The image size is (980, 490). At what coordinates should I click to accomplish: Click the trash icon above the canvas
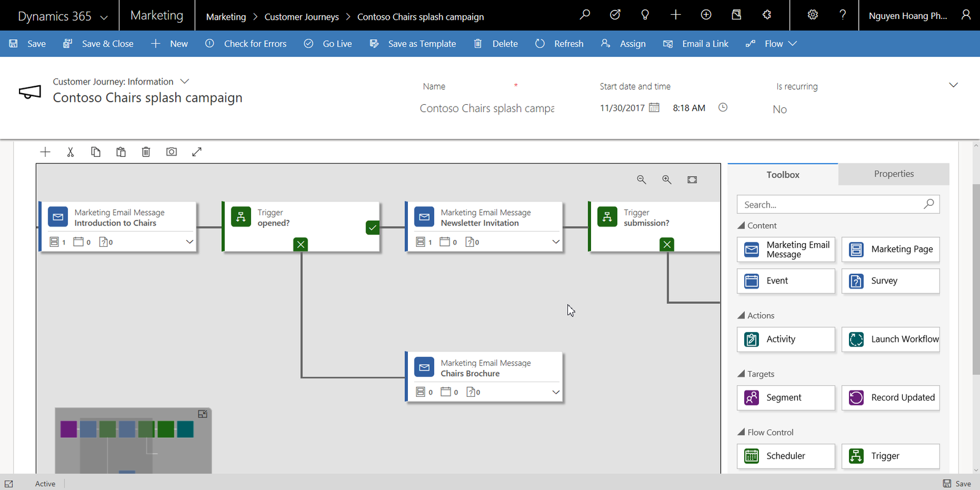[146, 152]
